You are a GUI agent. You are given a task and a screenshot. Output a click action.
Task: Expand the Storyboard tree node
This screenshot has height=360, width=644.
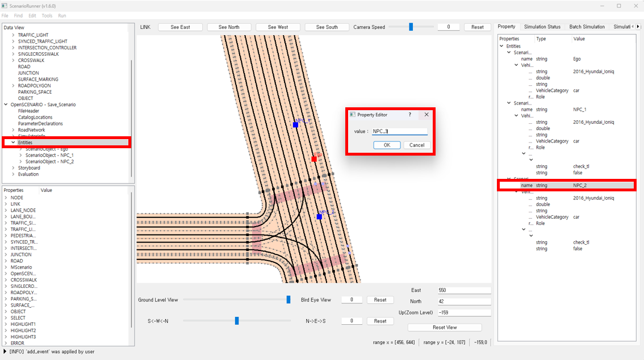(x=12, y=168)
